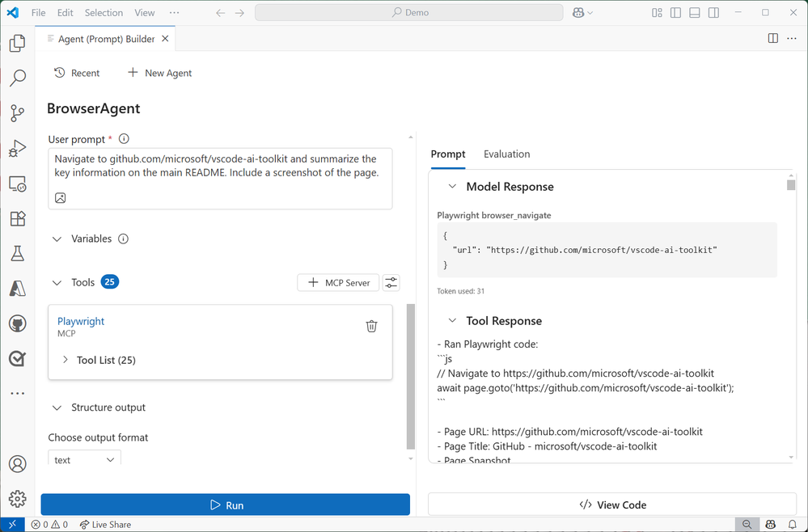This screenshot has height=532, width=808.
Task: Add an MCP Server
Action: [338, 283]
